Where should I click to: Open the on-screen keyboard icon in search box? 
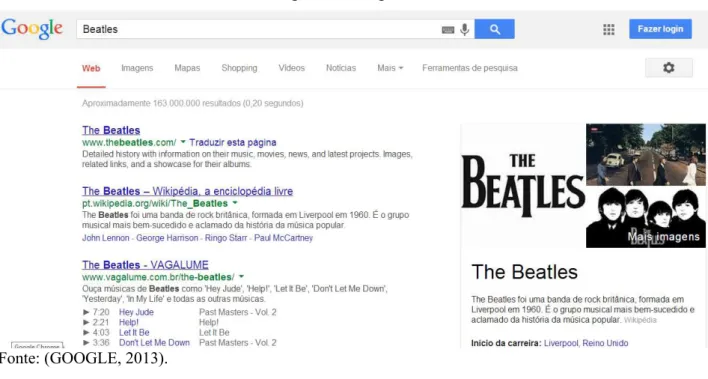447,30
